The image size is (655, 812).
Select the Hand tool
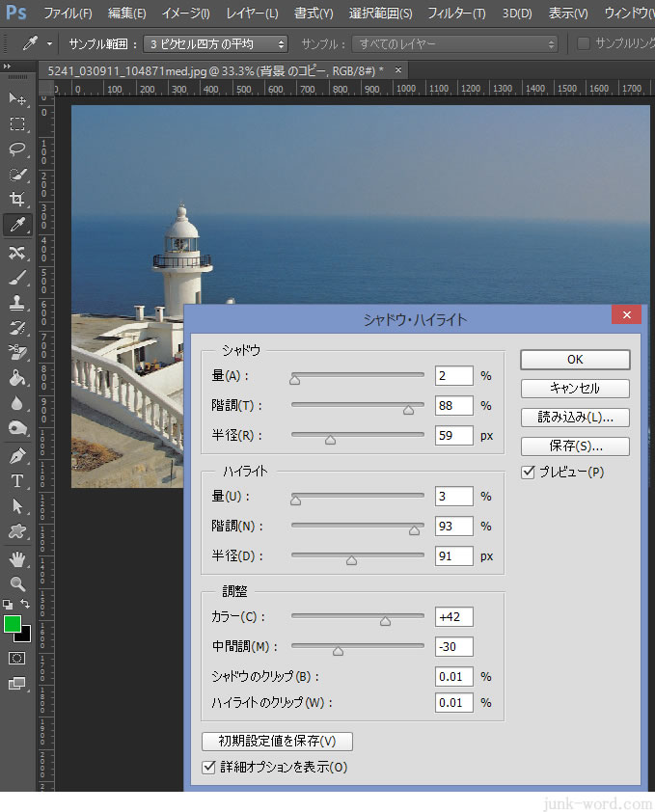17,559
